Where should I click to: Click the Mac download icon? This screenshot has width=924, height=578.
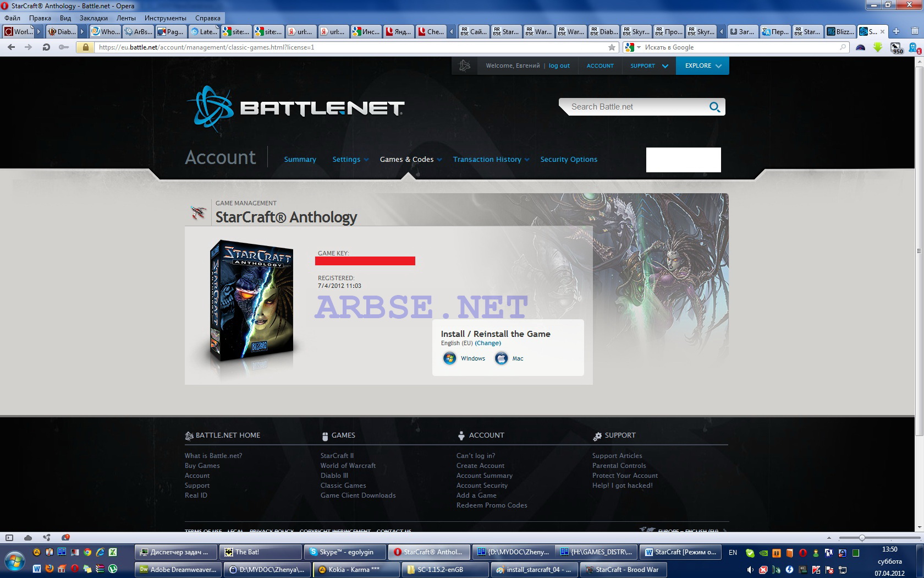(x=501, y=358)
